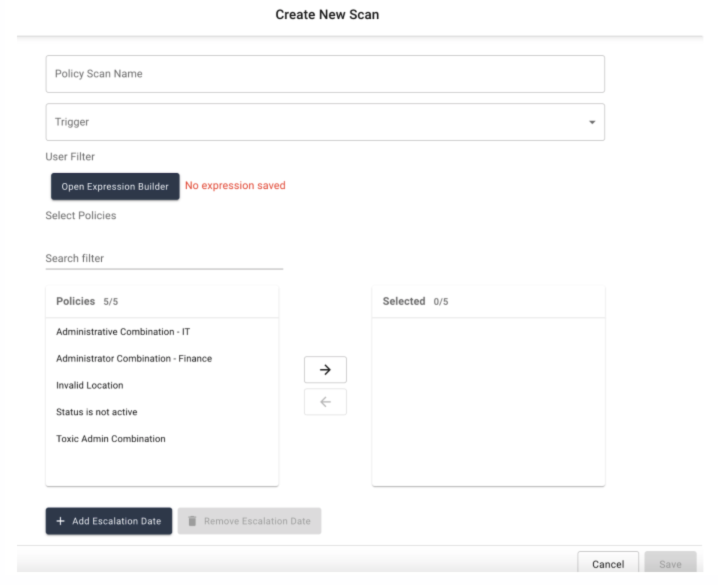Click the left arrow transfer button
The height and width of the screenshot is (585, 718).
325,402
